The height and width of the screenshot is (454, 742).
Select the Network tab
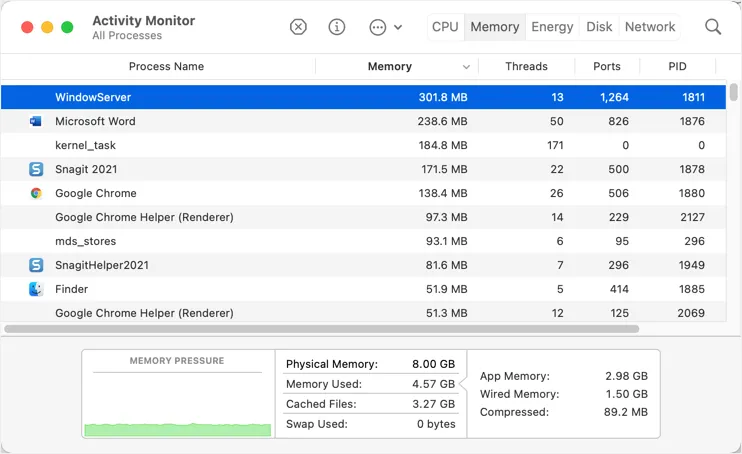click(650, 27)
